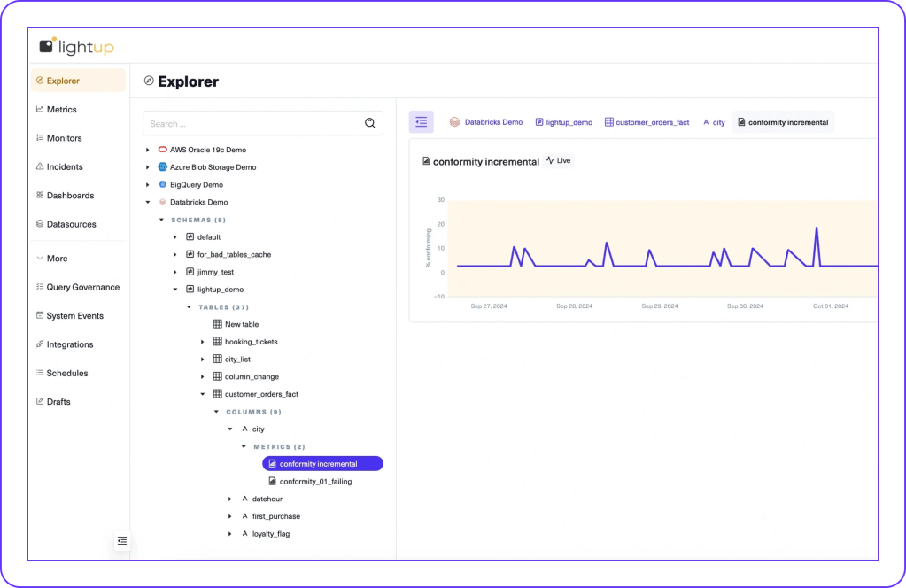Click the Live status badge

point(559,161)
